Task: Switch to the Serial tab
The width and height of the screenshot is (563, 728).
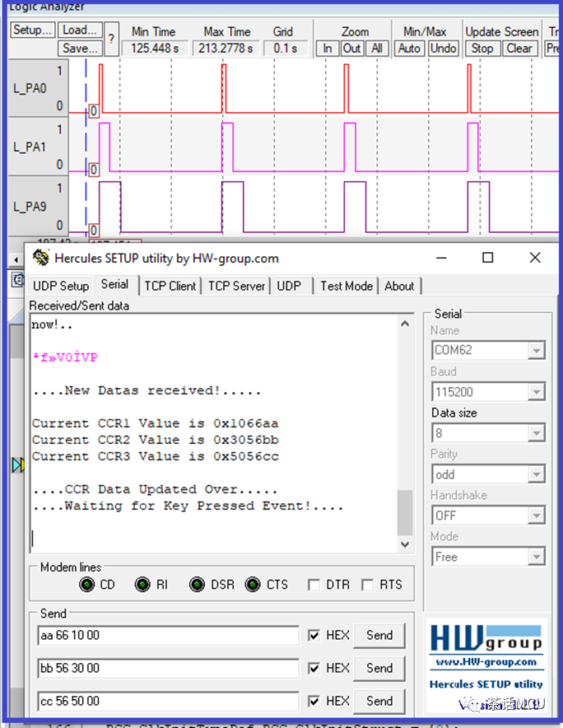Action: click(115, 284)
